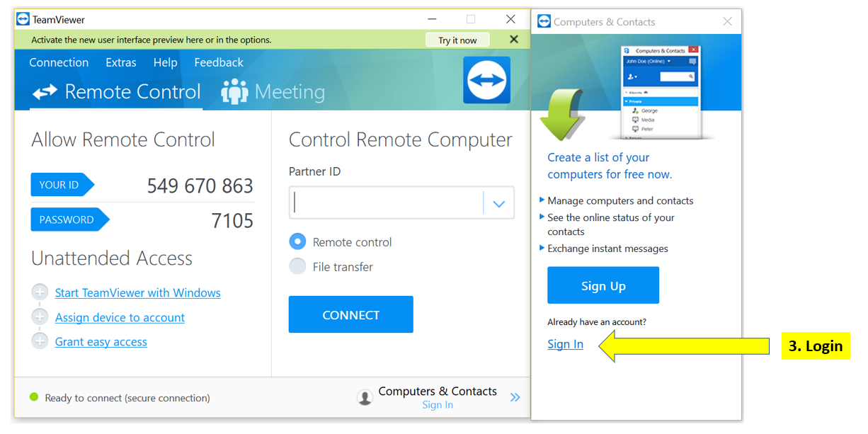Screen dimensions: 868x434
Task: Click the blue Sign Up button
Action: [603, 285]
